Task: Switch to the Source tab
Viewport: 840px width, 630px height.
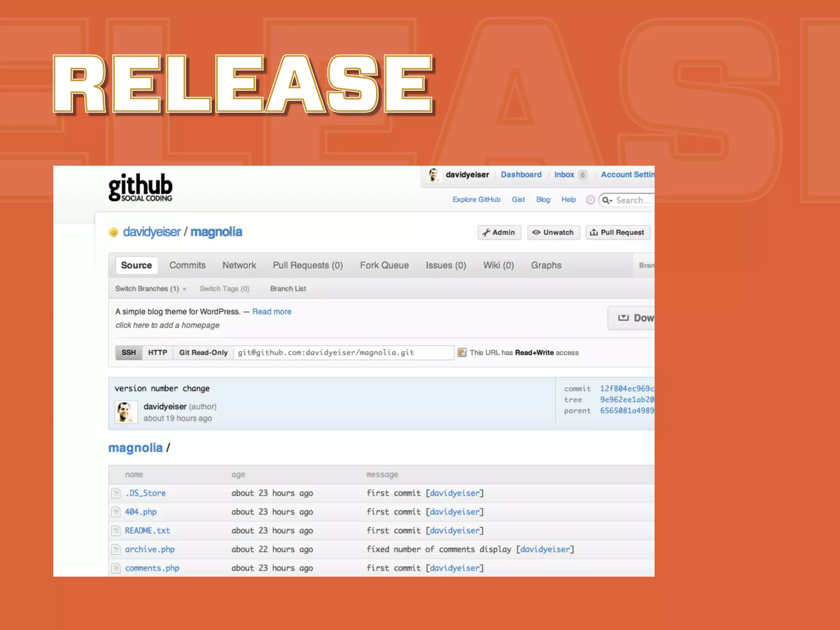Action: coord(137,265)
